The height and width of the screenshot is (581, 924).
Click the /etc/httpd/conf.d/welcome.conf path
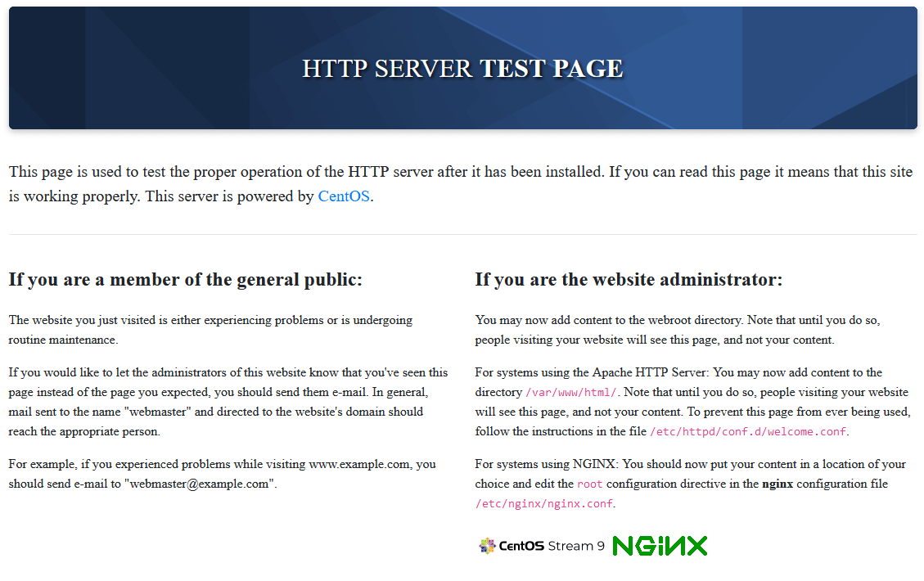748,432
